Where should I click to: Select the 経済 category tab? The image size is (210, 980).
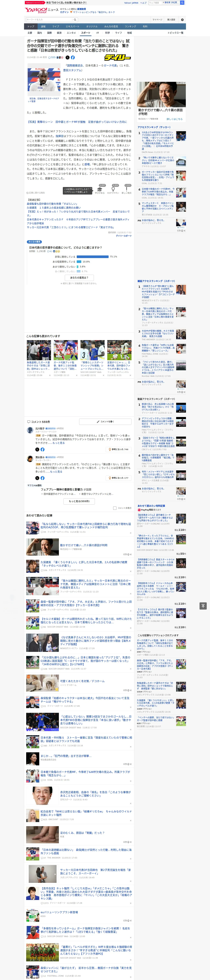click(x=59, y=33)
